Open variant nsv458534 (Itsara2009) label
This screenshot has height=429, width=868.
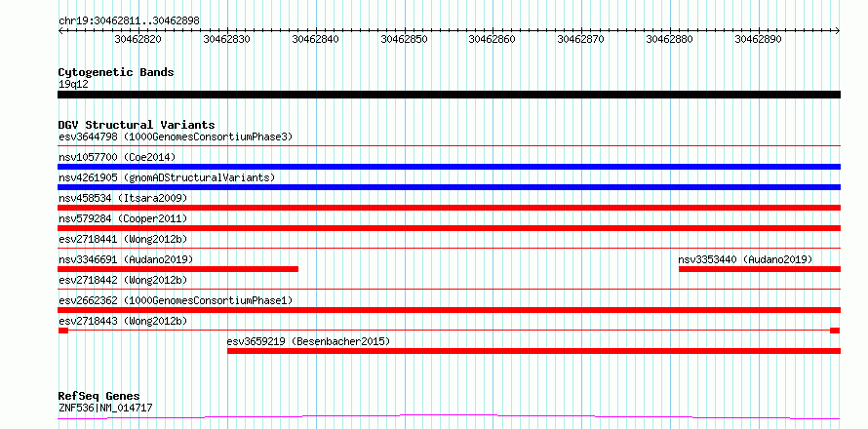click(123, 198)
